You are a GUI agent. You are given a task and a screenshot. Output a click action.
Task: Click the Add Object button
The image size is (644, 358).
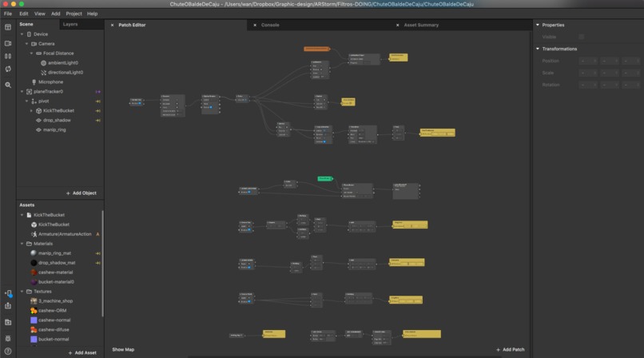coord(81,193)
